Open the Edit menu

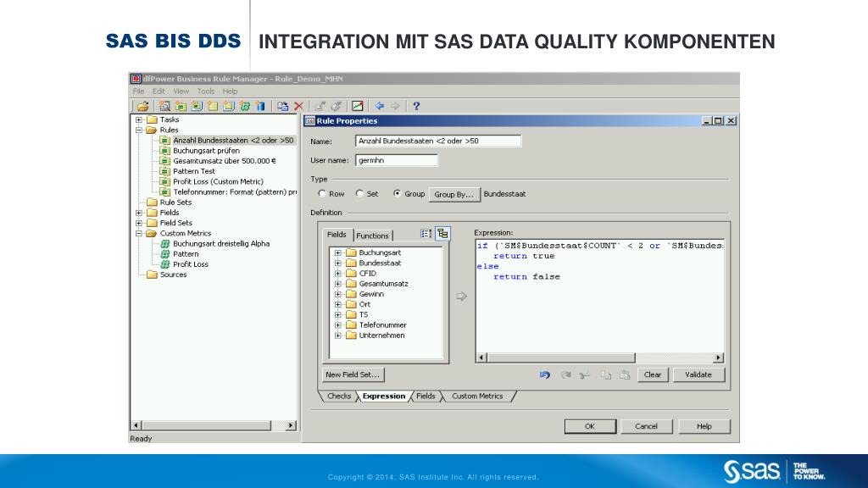159,91
